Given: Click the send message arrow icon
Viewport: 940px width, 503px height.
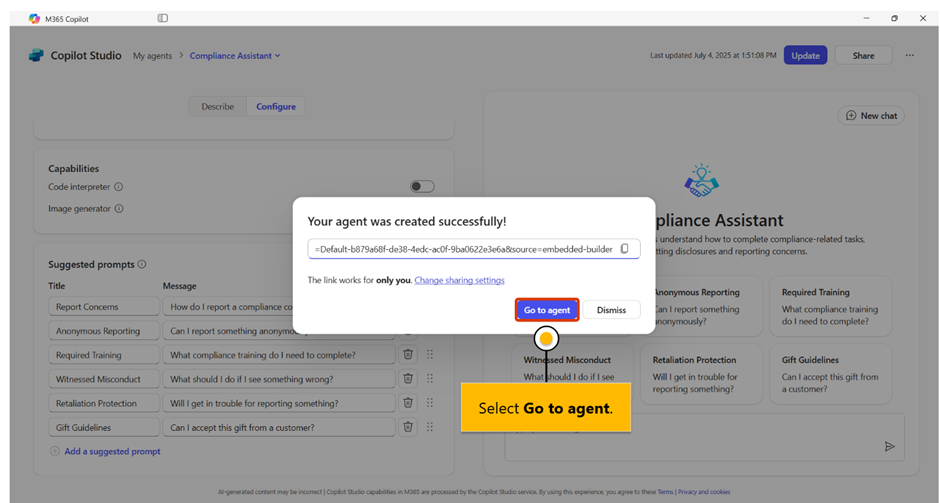Looking at the screenshot, I should [890, 446].
